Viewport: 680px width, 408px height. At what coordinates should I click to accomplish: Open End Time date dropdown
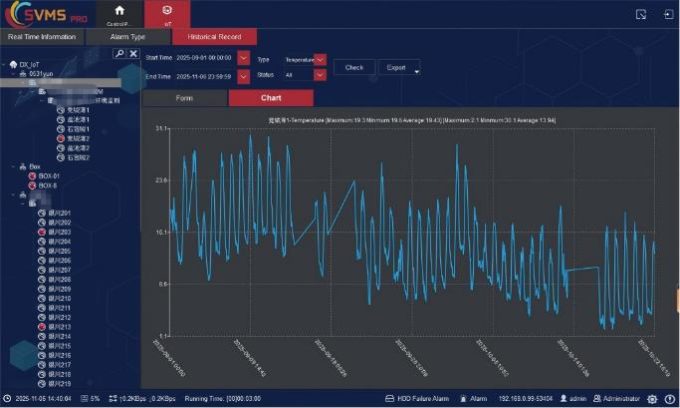pyautogui.click(x=244, y=77)
